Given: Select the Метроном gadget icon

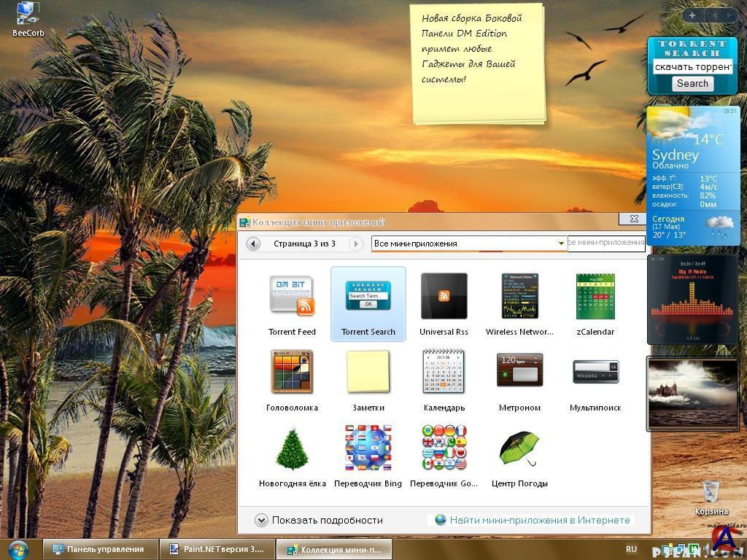Looking at the screenshot, I should (x=519, y=373).
